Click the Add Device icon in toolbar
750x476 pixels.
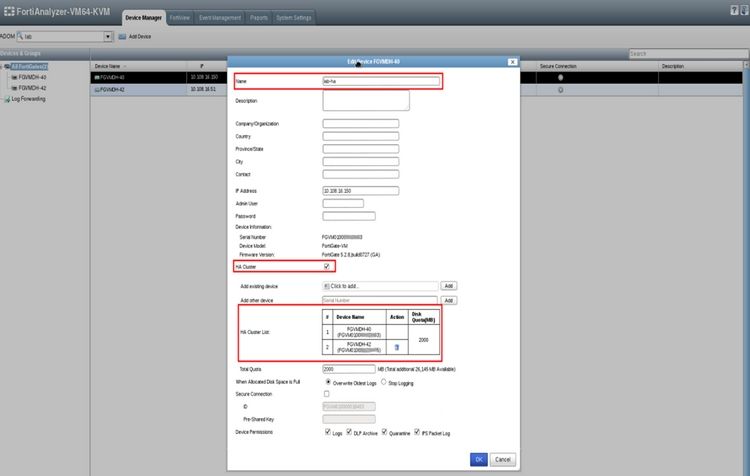122,36
